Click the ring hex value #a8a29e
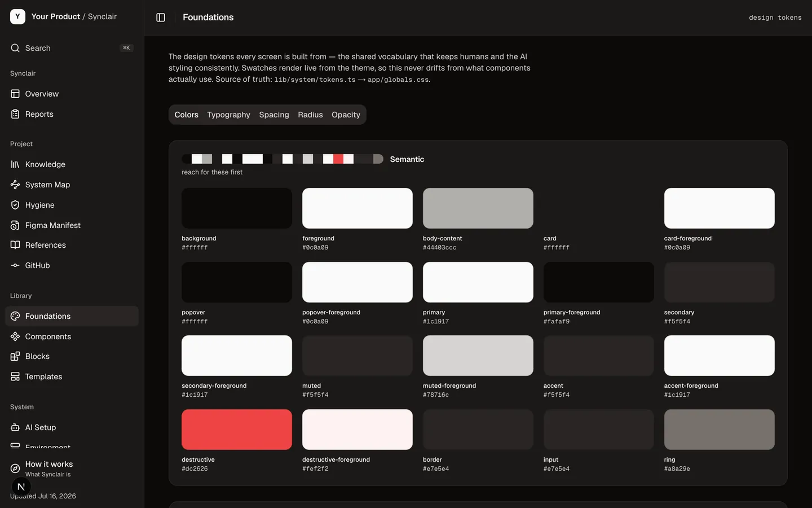Viewport: 812px width, 508px height. tap(677, 469)
